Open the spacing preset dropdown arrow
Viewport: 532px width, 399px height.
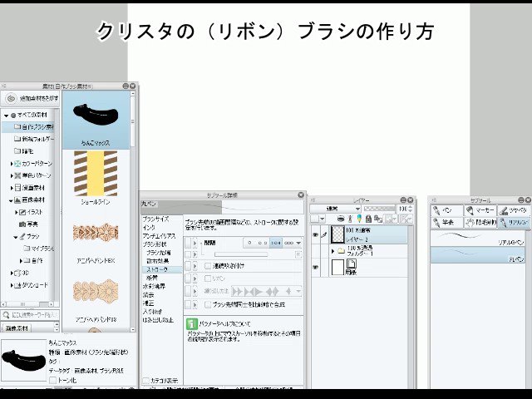(298, 244)
